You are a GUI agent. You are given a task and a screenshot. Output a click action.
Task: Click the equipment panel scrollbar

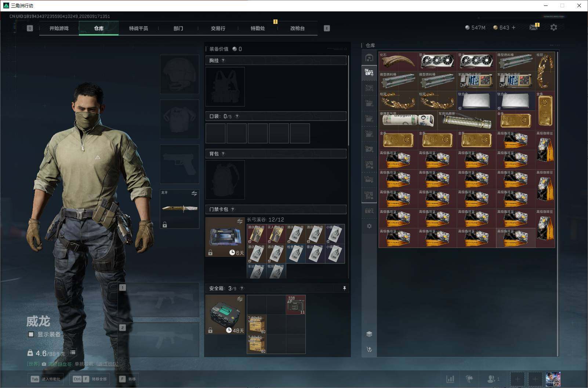[x=348, y=100]
